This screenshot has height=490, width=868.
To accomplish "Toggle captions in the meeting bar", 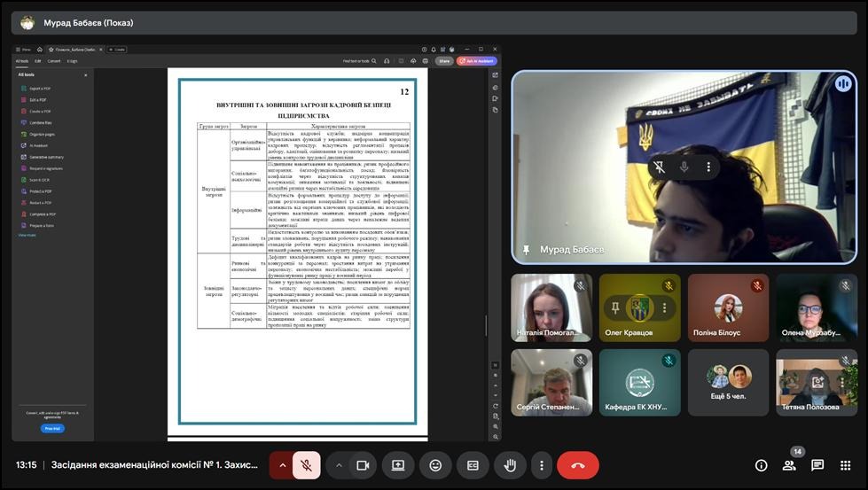I will (473, 465).
